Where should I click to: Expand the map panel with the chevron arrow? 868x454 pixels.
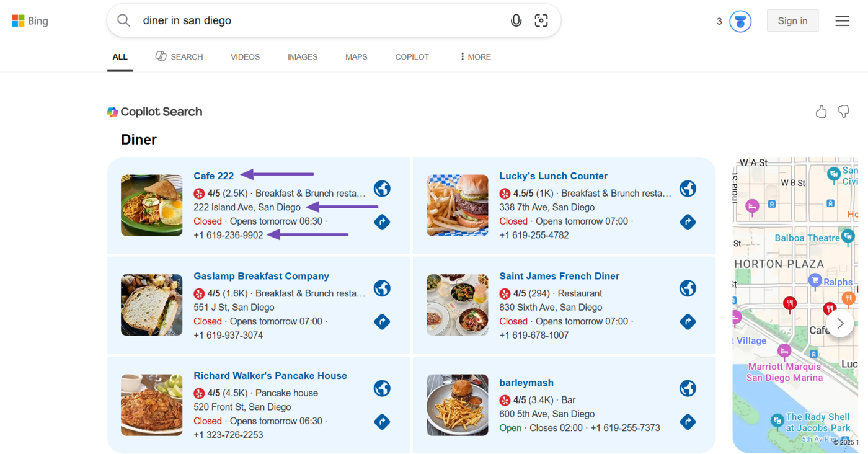pyautogui.click(x=841, y=323)
